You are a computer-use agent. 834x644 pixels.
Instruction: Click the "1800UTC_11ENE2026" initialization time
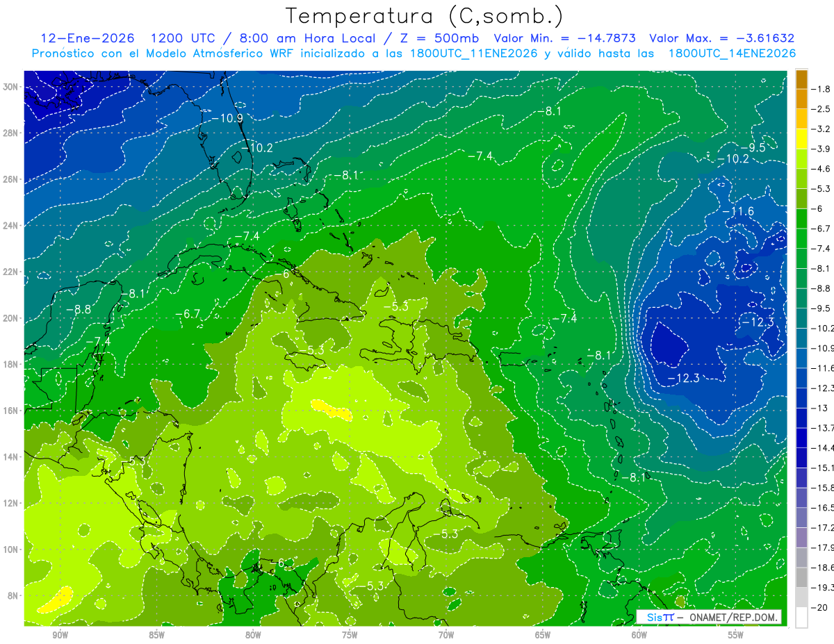(x=474, y=53)
